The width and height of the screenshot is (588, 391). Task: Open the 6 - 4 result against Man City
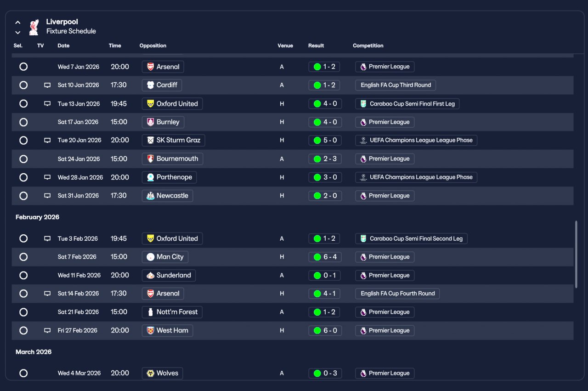pos(325,257)
